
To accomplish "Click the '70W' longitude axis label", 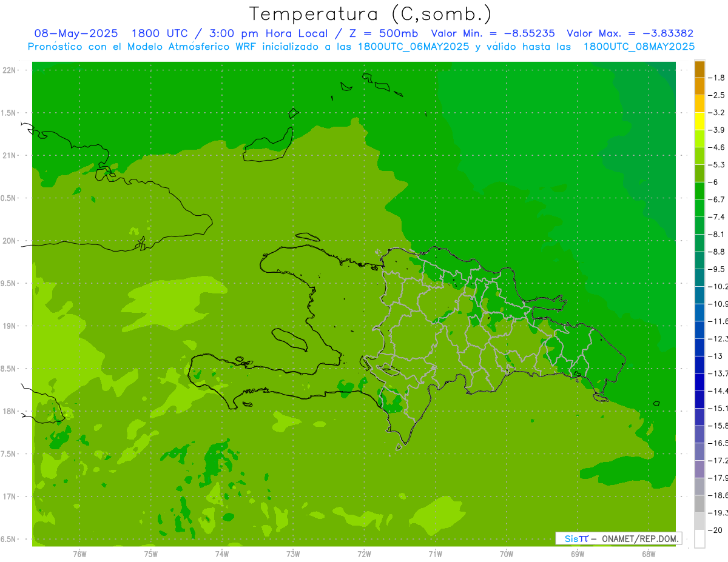I will click(x=506, y=554).
